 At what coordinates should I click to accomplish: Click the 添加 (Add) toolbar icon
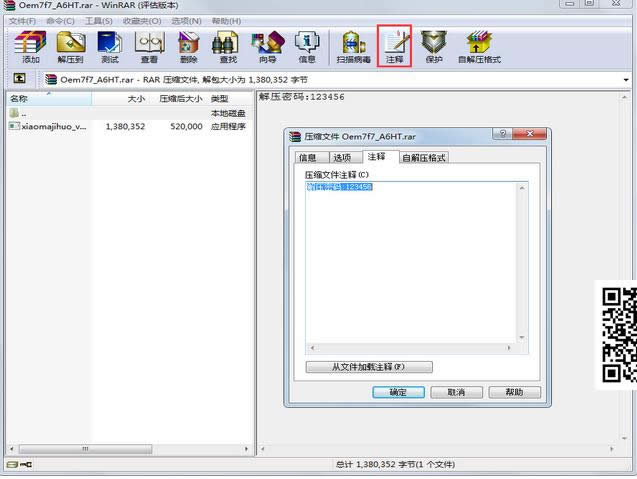pos(30,46)
